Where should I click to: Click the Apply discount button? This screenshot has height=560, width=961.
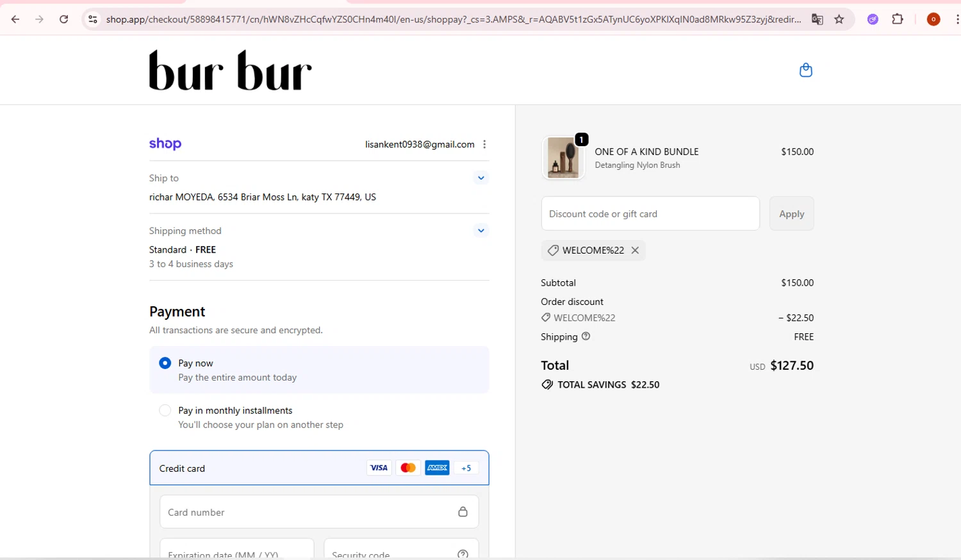tap(792, 213)
